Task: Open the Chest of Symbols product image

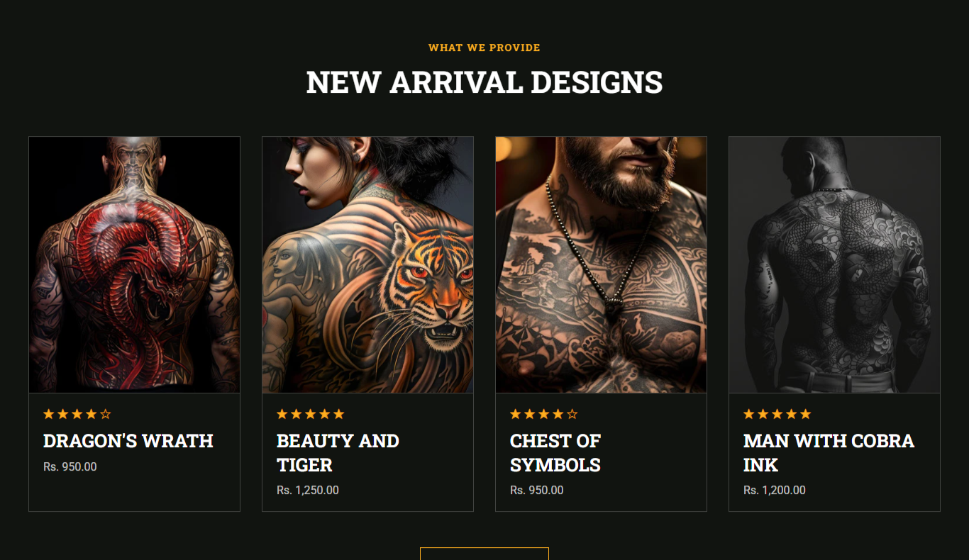Action: (x=601, y=264)
